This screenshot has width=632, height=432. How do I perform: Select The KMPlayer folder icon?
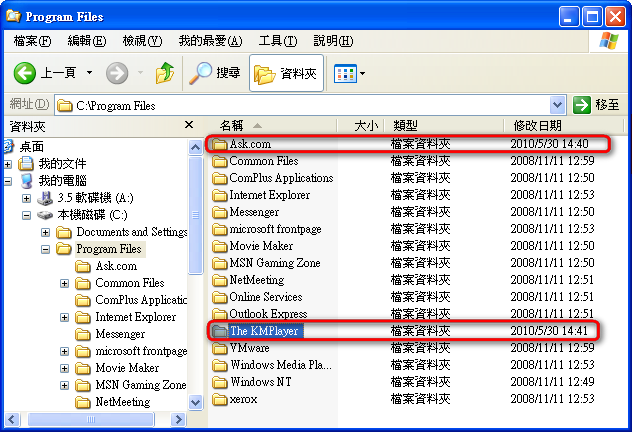[x=220, y=331]
